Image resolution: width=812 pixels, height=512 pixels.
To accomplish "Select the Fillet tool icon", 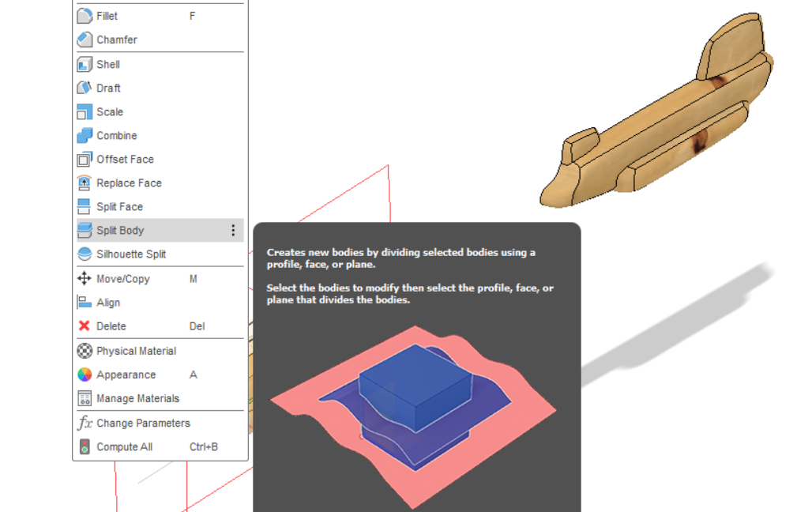I will (x=85, y=16).
